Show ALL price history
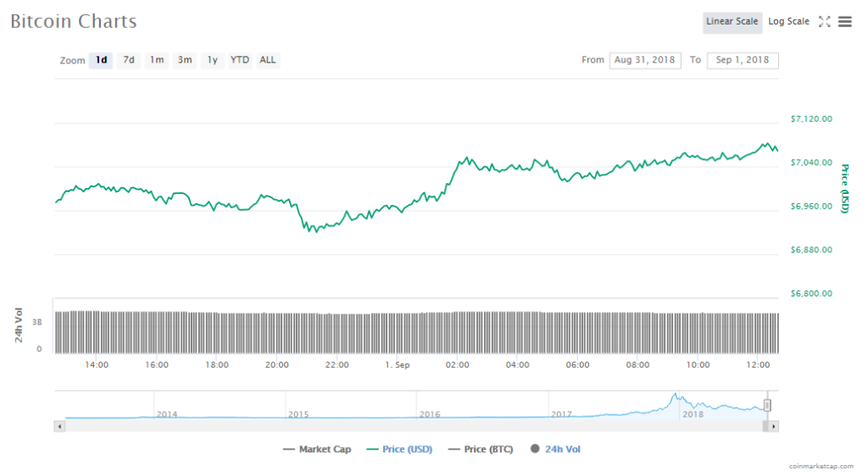The width and height of the screenshot is (868, 476). [x=268, y=60]
